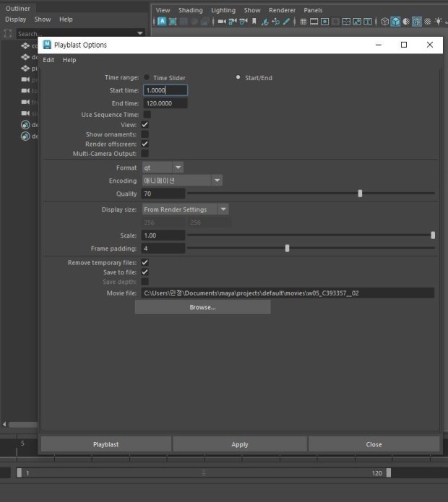
Task: Open the Format dropdown showing qt
Action: [x=163, y=168]
